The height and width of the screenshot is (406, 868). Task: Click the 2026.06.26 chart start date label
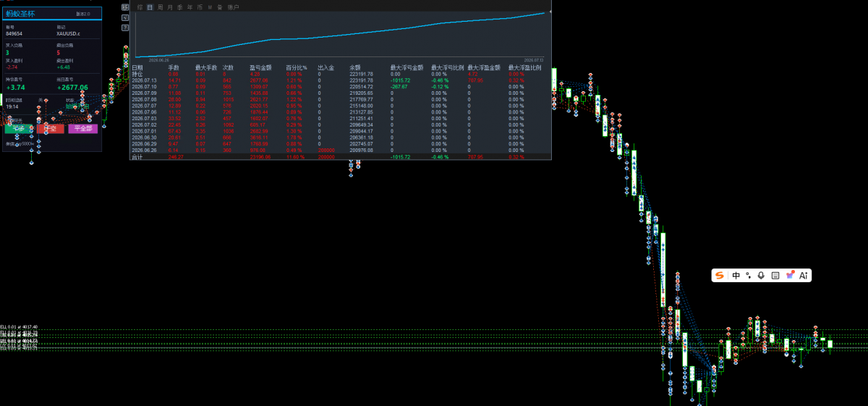158,60
